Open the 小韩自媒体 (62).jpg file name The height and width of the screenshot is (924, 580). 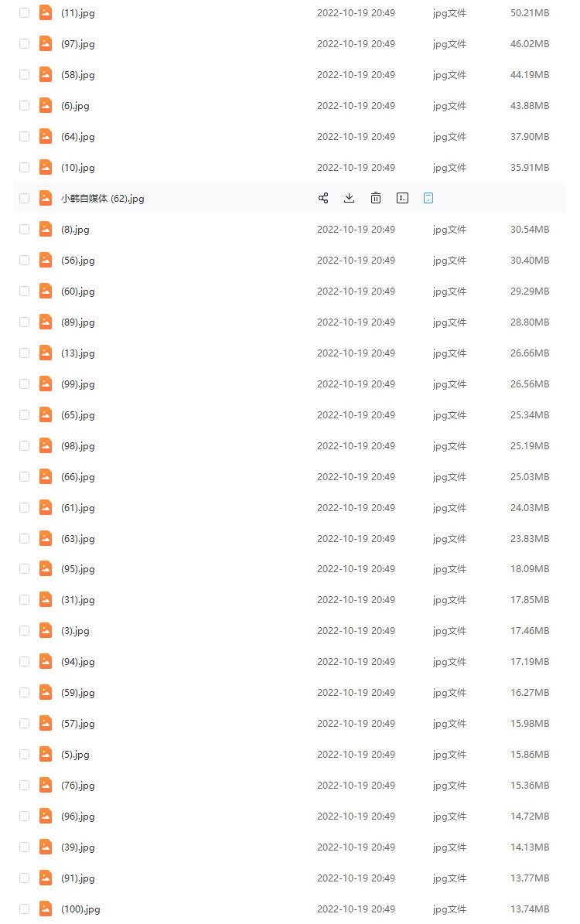click(x=103, y=199)
